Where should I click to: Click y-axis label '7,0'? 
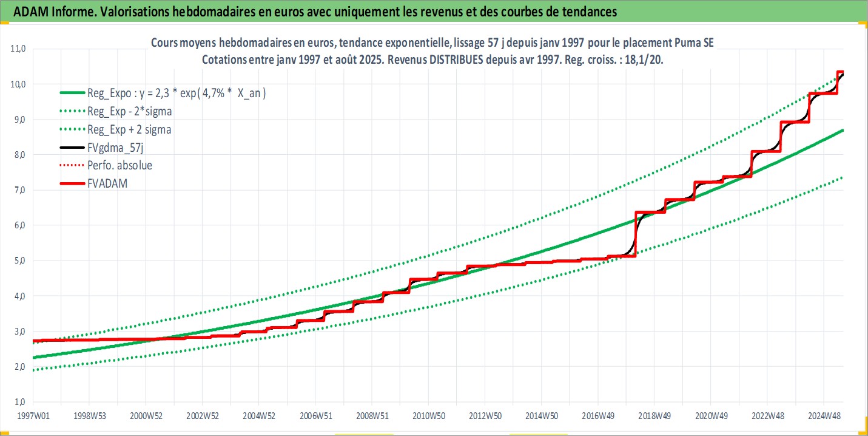pyautogui.click(x=19, y=190)
